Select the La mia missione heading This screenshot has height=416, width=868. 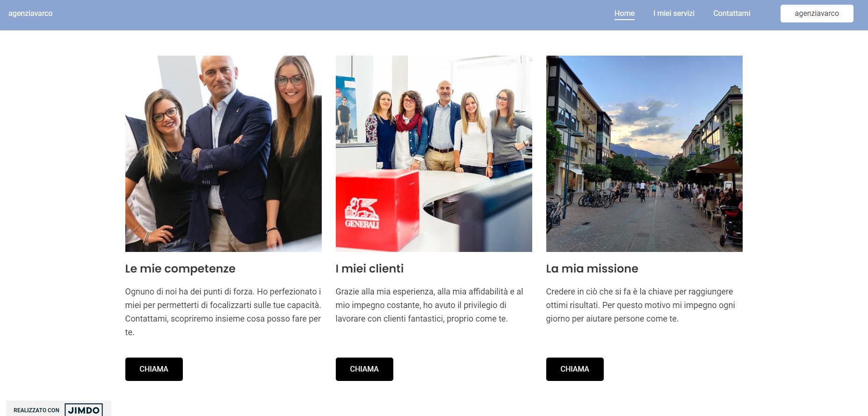point(592,269)
